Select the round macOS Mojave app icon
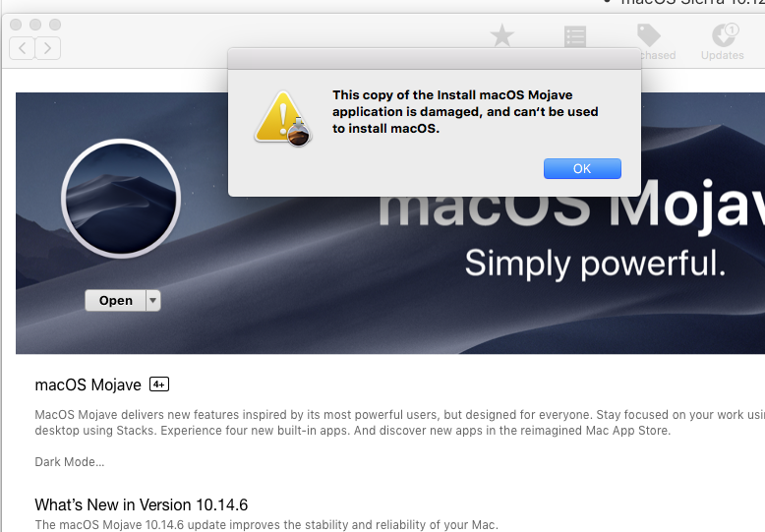The image size is (765, 532). (x=121, y=199)
